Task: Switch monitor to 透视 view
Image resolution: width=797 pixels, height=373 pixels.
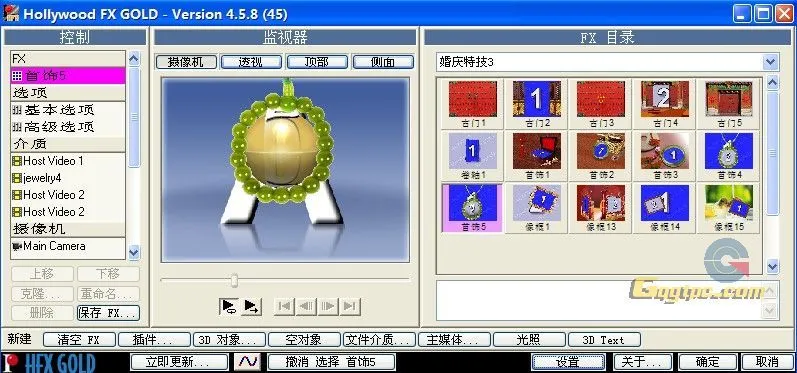Action: point(251,62)
